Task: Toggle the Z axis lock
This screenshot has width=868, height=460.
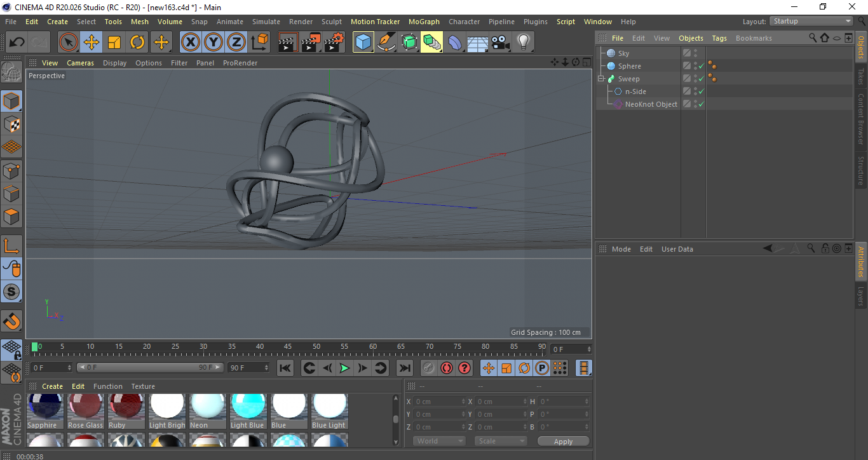Action: click(x=236, y=43)
